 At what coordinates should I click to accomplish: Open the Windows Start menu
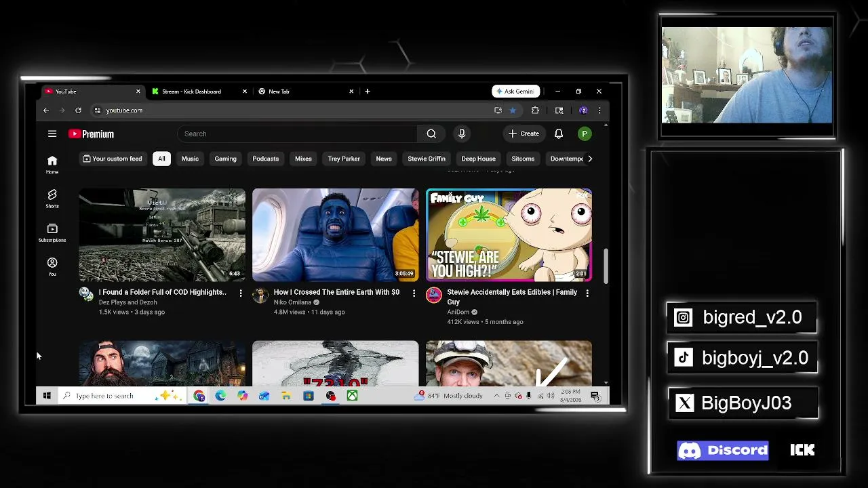pyautogui.click(x=47, y=396)
